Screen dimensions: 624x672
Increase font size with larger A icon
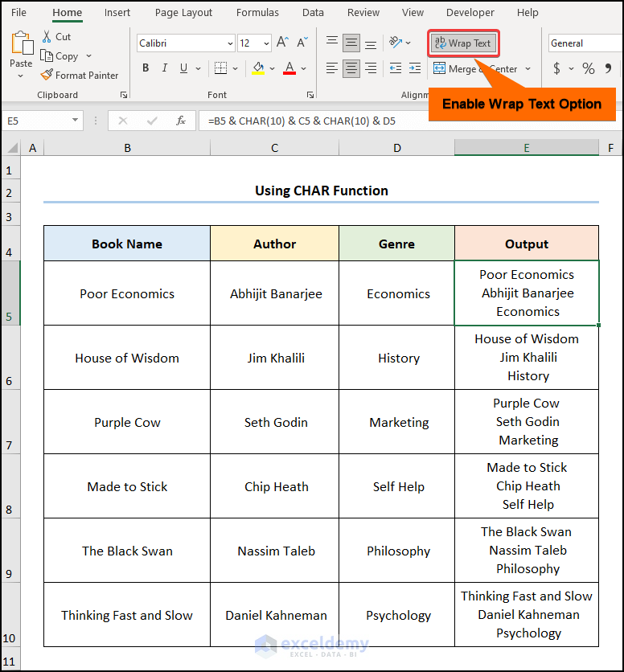click(282, 42)
